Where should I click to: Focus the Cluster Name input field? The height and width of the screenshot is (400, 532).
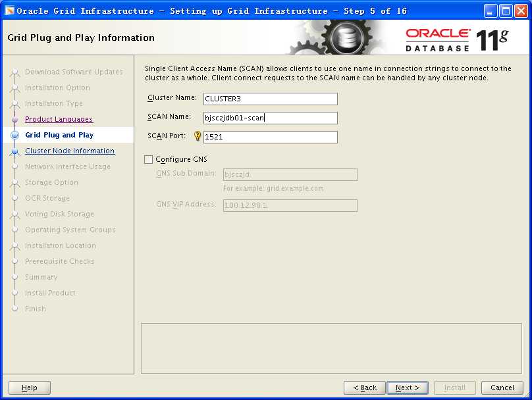[x=271, y=99]
